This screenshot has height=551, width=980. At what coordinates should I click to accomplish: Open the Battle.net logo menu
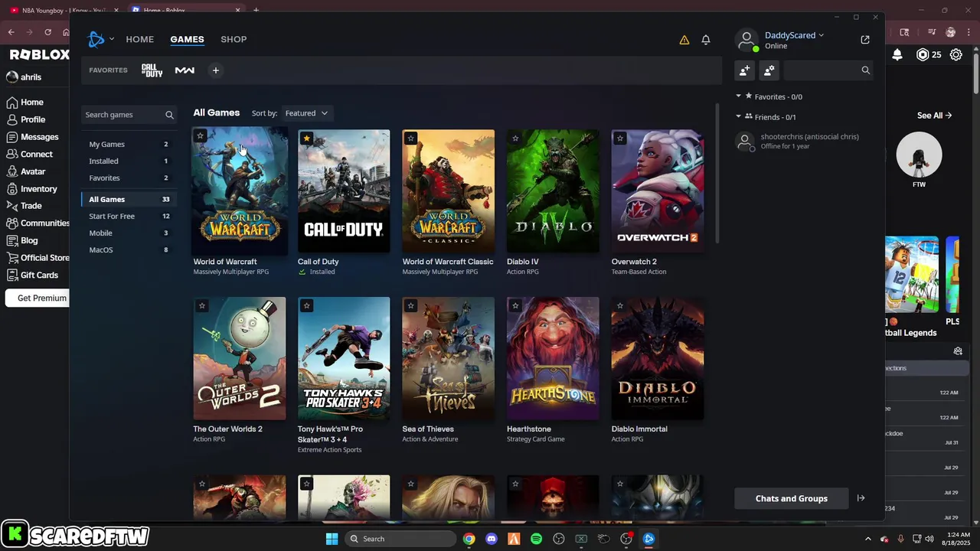[96, 39]
